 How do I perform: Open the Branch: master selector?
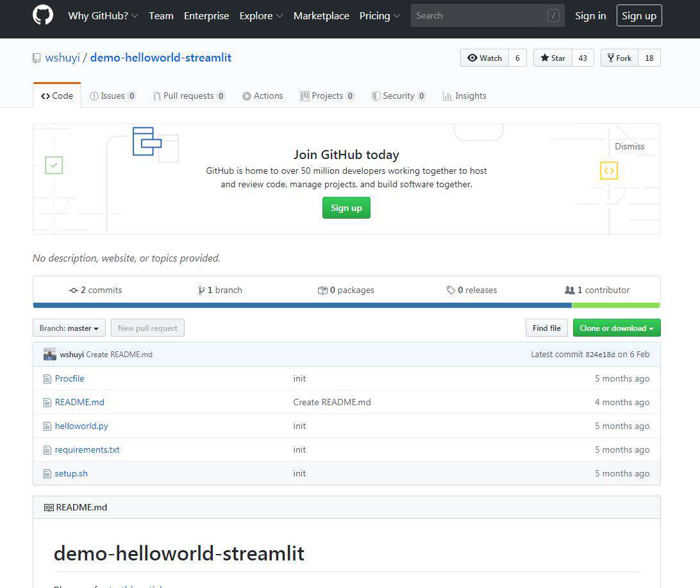pos(69,328)
